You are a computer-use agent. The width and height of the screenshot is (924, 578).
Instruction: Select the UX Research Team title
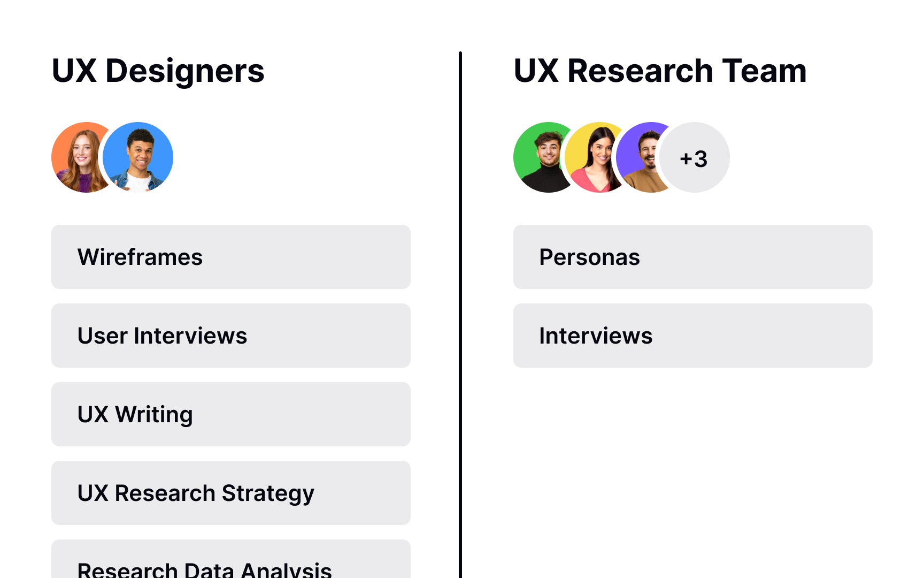[660, 71]
